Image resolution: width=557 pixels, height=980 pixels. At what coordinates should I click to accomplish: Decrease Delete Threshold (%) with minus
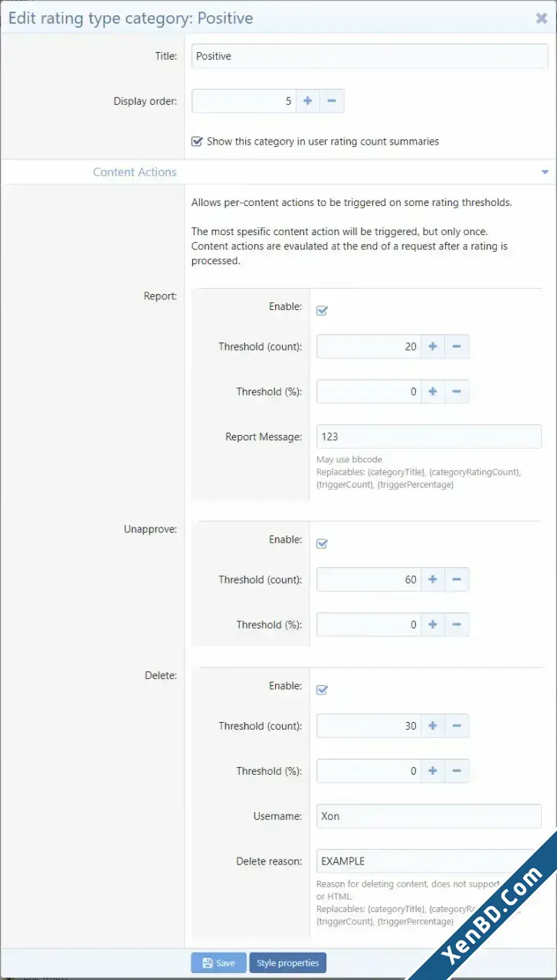457,771
